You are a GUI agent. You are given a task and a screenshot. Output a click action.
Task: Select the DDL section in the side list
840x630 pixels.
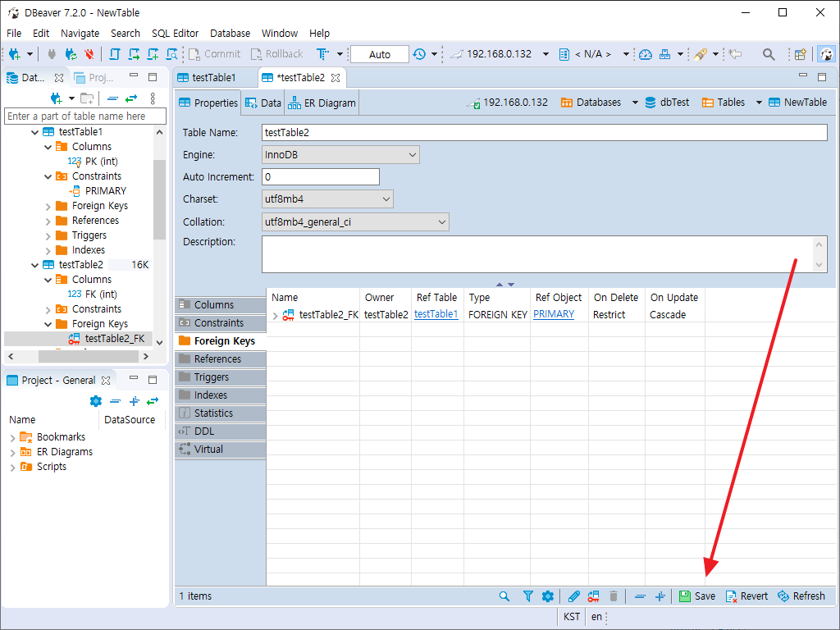(x=220, y=431)
